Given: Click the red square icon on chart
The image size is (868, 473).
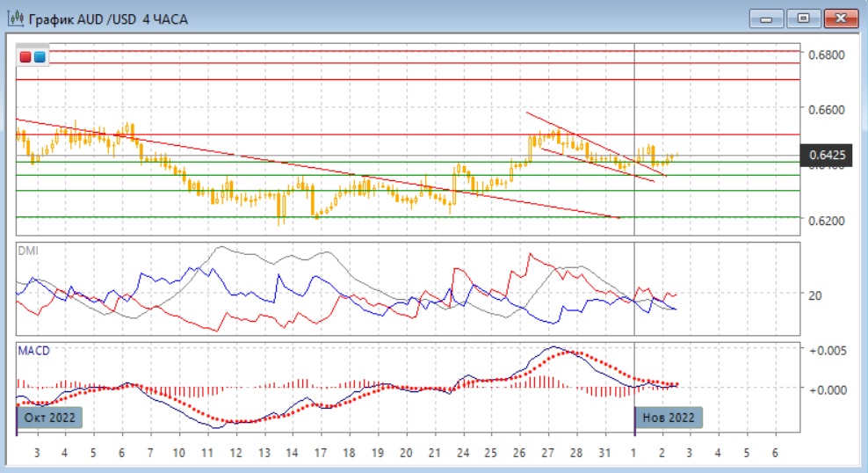Looking at the screenshot, I should coord(25,57).
